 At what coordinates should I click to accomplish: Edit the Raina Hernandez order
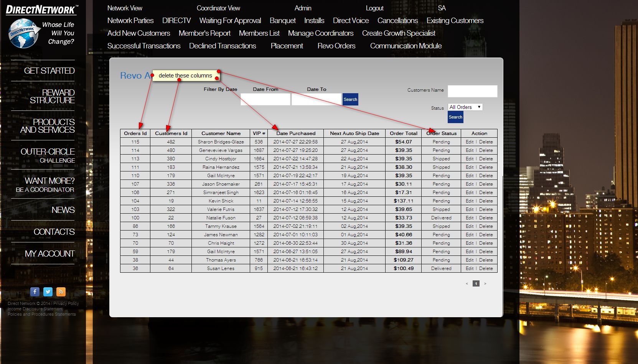470,167
